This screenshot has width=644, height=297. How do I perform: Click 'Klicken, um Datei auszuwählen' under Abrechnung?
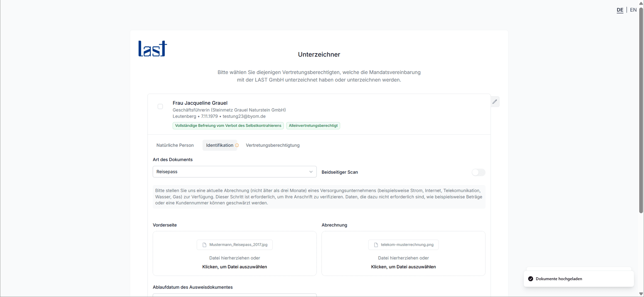[x=403, y=267]
